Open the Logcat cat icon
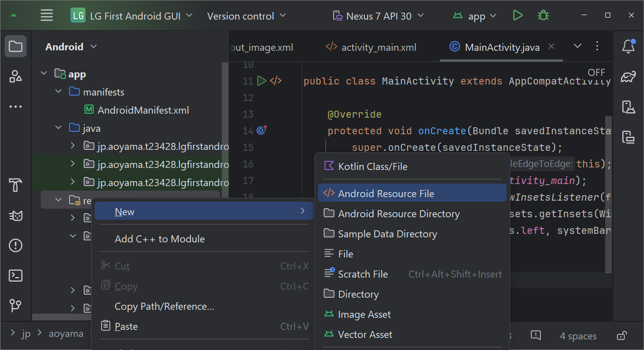The image size is (644, 350). (16, 216)
